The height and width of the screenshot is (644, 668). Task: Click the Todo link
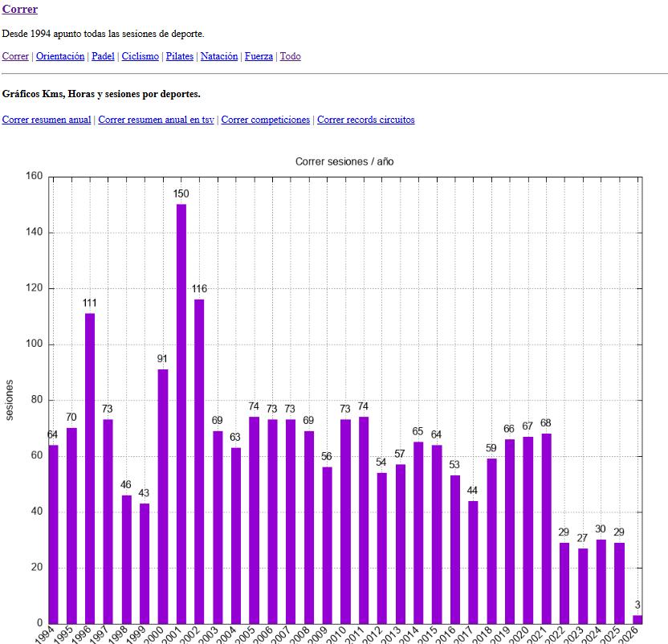(291, 56)
